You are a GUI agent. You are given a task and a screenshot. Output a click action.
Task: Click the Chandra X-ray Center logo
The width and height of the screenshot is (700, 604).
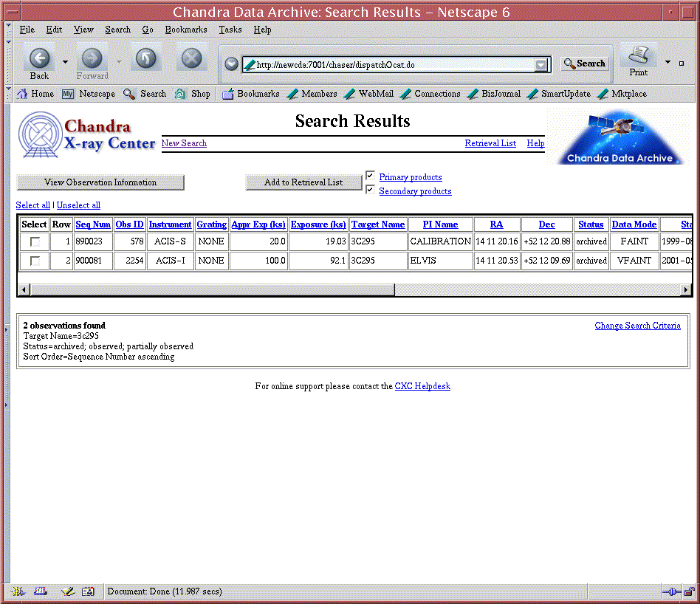pyautogui.click(x=87, y=135)
